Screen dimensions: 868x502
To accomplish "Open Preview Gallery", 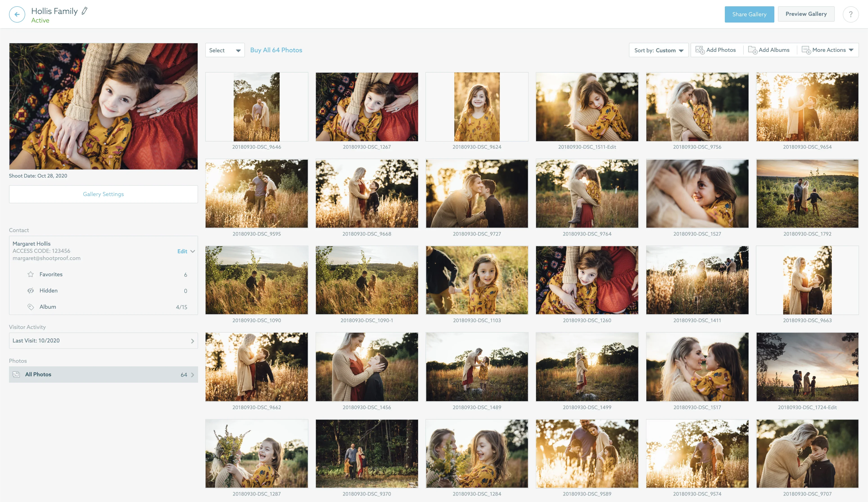I will click(806, 14).
